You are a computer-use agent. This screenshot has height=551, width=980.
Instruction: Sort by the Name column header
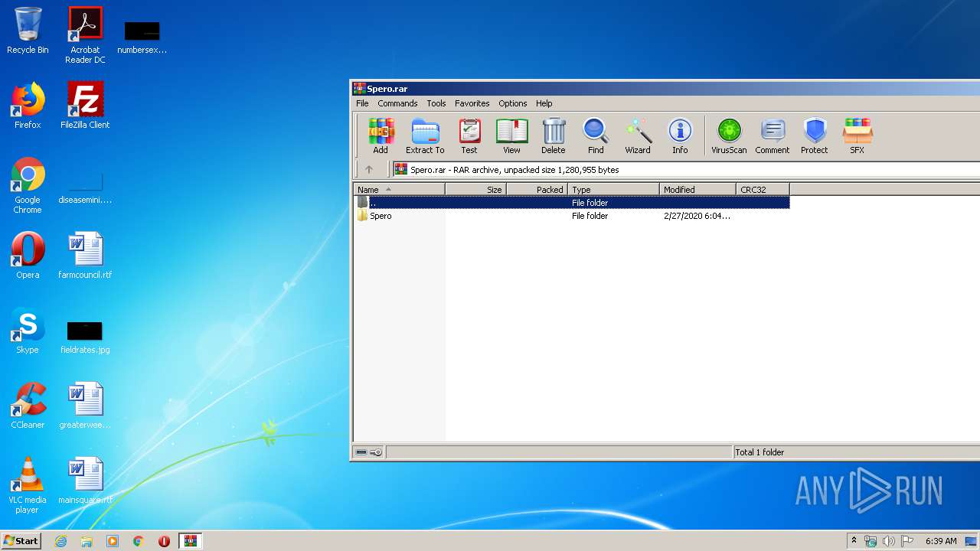click(400, 189)
